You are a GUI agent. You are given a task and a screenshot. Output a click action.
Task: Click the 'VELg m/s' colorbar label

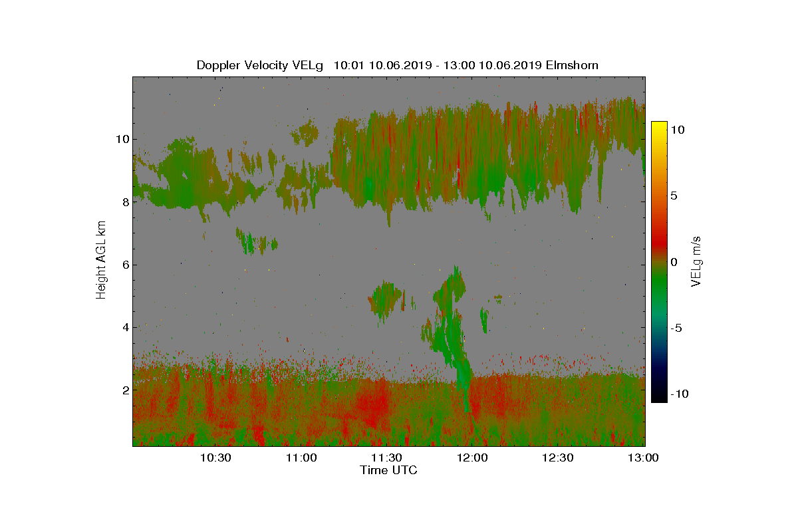[x=697, y=261]
